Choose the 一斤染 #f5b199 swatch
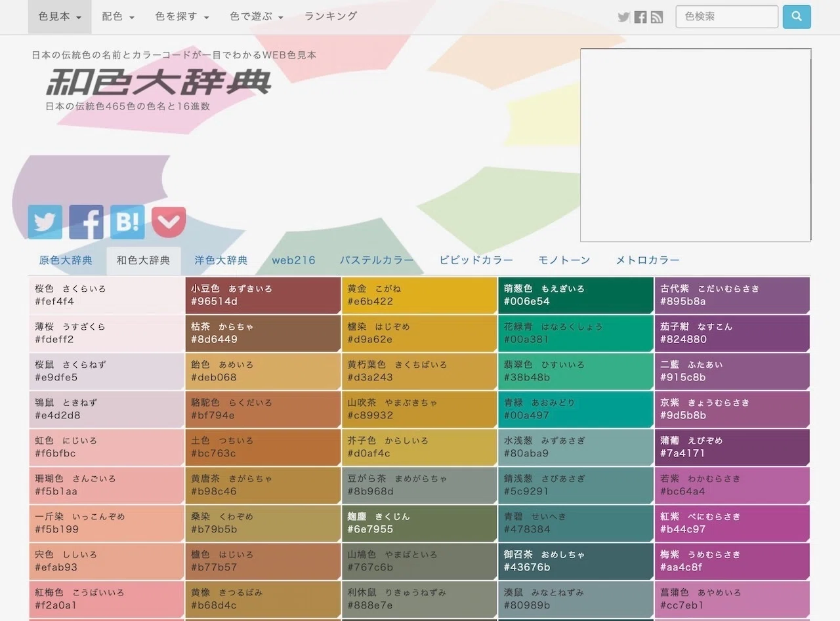 [106, 523]
